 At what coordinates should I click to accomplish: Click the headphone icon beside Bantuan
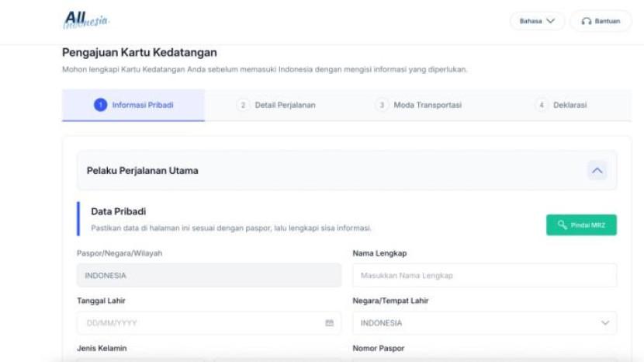pyautogui.click(x=587, y=21)
